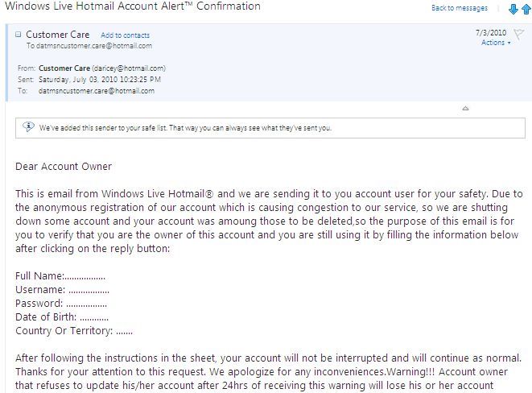
Task: Click the 7/3/2010 date label
Action: coord(490,33)
